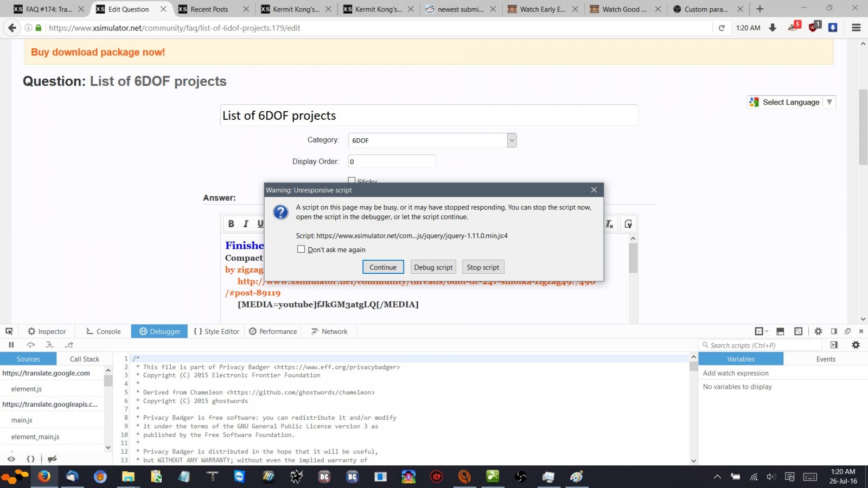The image size is (868, 488).
Task: Open the Select Language dropdown
Action: coord(830,102)
